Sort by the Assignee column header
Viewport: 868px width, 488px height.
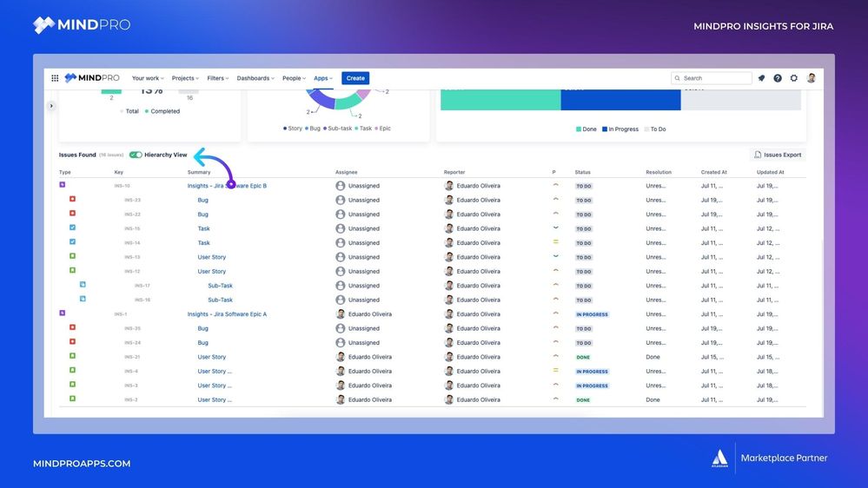(x=347, y=172)
